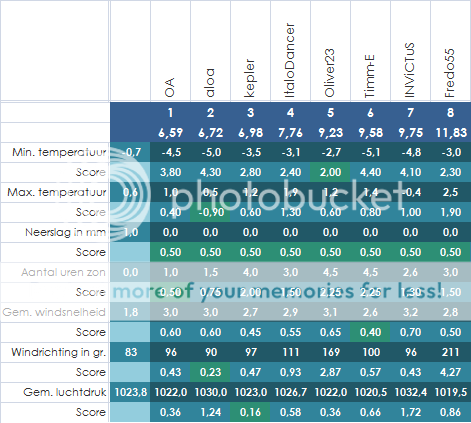The width and height of the screenshot is (471, 423).
Task: Click the Windrichting in gr. label
Action: tap(59, 352)
